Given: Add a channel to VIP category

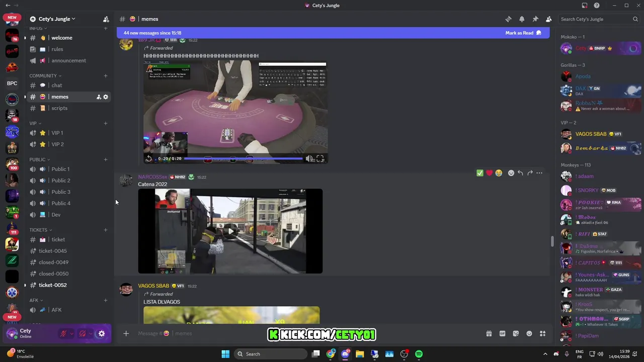Looking at the screenshot, I should click(106, 123).
